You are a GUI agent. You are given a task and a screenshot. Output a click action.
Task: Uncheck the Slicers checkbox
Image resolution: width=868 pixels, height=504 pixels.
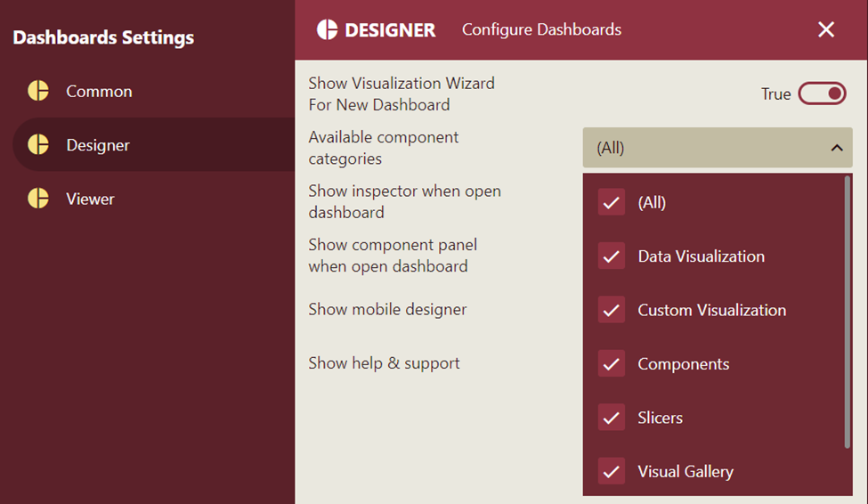tap(611, 418)
